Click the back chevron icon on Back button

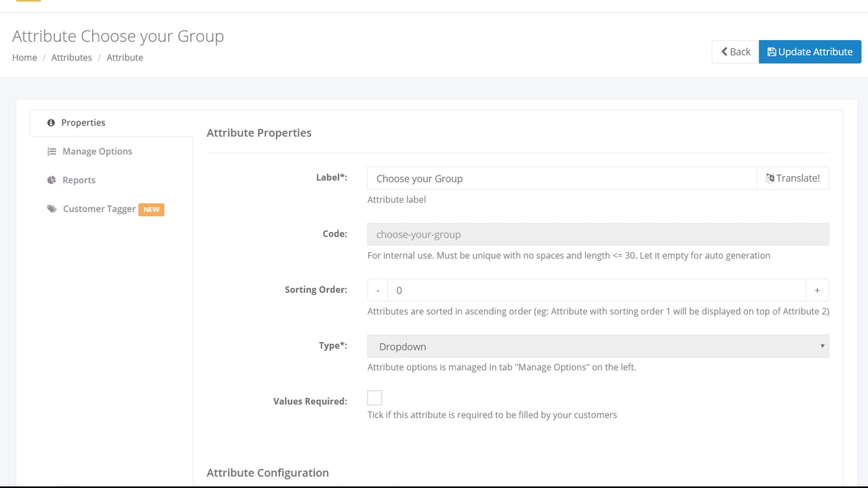point(724,51)
